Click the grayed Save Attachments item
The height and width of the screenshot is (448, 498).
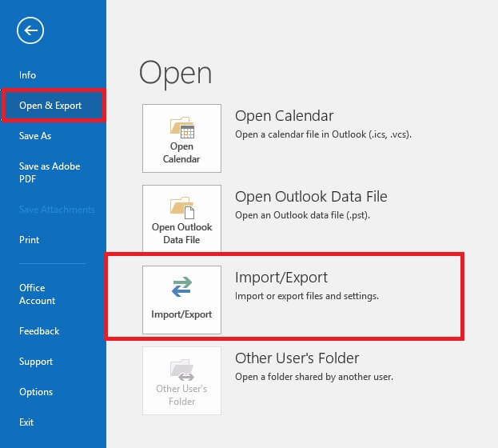click(x=57, y=210)
